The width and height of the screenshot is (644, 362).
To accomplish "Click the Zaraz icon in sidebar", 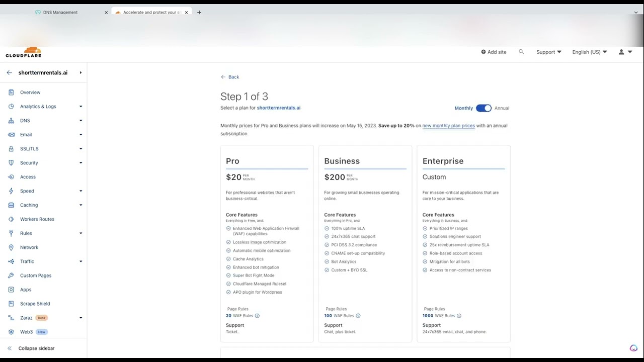I will coord(11,318).
